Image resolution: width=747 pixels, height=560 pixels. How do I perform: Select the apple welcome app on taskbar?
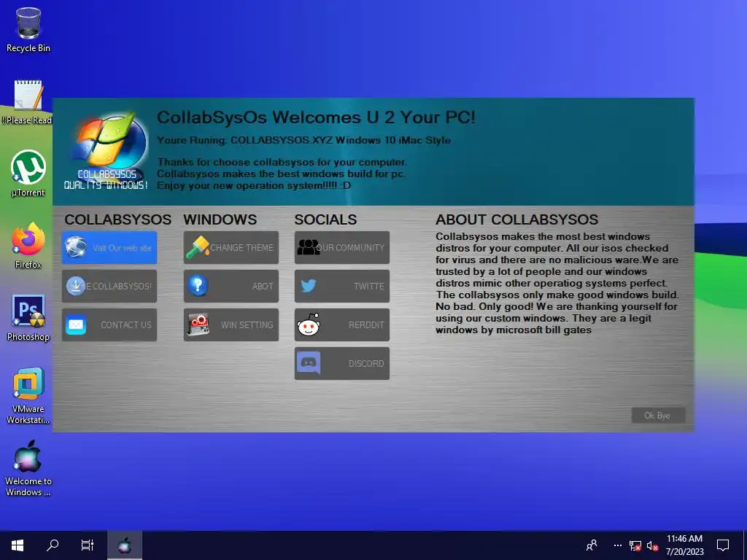click(124, 545)
